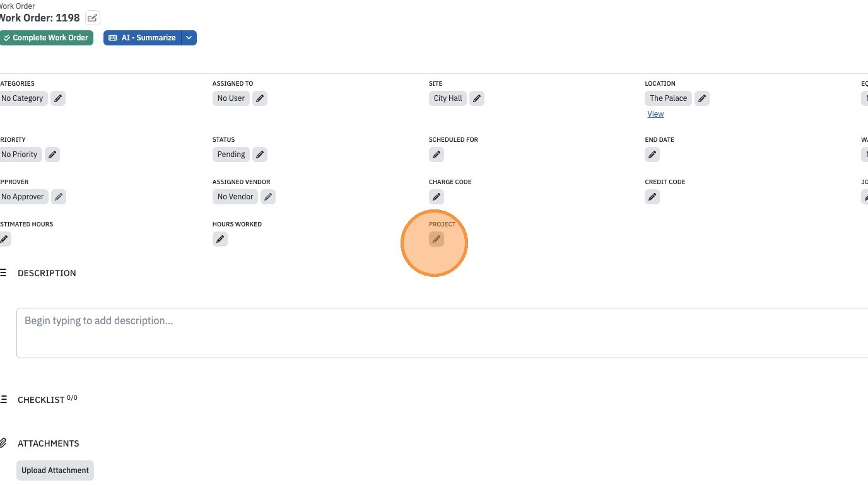Focus the description text box
This screenshot has height=485, width=868.
(442, 333)
